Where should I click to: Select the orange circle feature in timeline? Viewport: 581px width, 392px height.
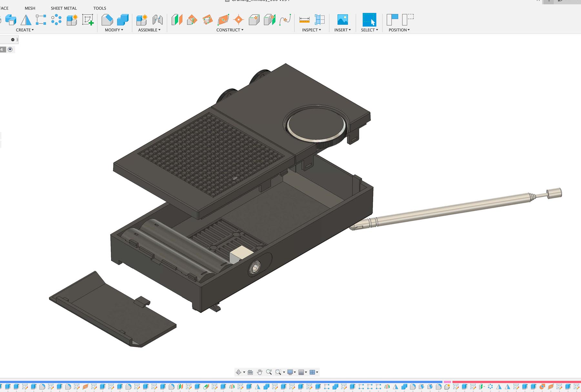pyautogui.click(x=542, y=387)
